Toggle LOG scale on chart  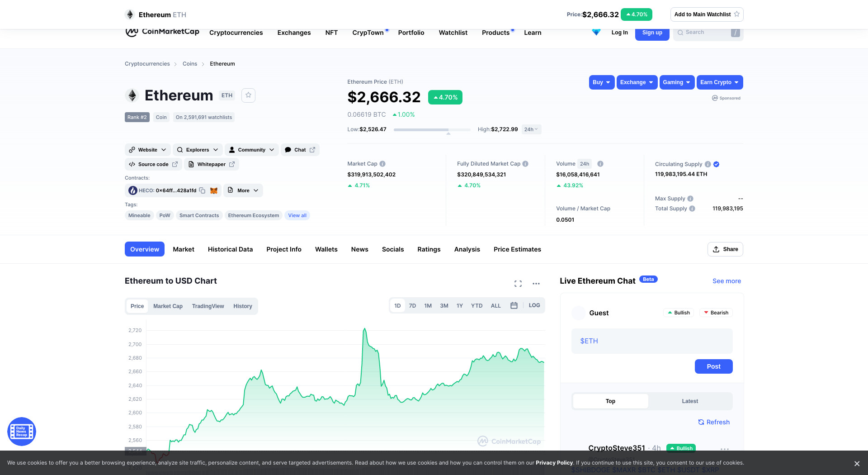(534, 305)
